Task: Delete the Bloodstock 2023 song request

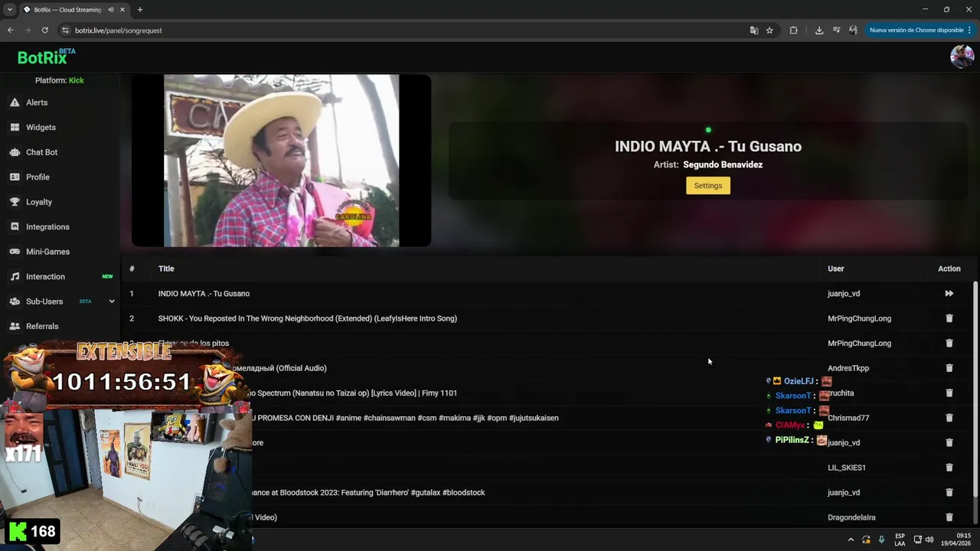Action: [x=949, y=493]
